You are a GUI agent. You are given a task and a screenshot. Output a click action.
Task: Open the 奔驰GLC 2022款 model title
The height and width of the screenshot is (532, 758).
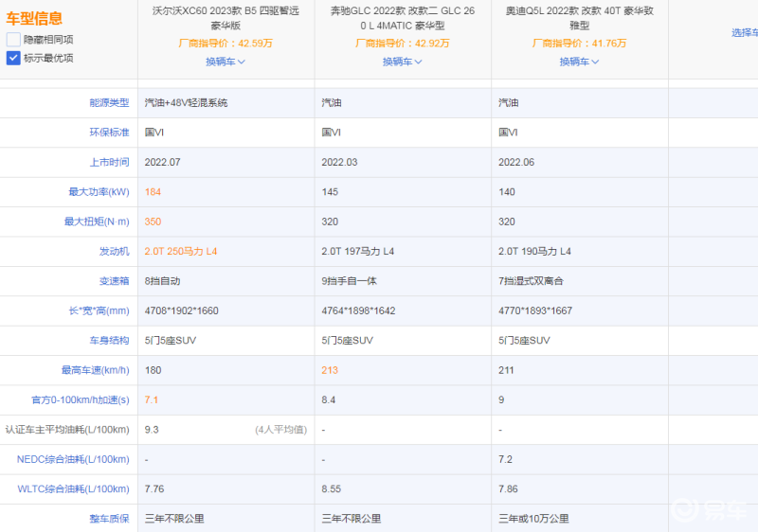[402, 18]
